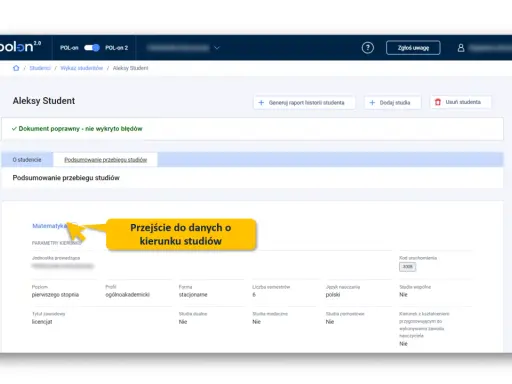
Task: Click Aleksy Student breadcrumb text
Action: point(130,68)
